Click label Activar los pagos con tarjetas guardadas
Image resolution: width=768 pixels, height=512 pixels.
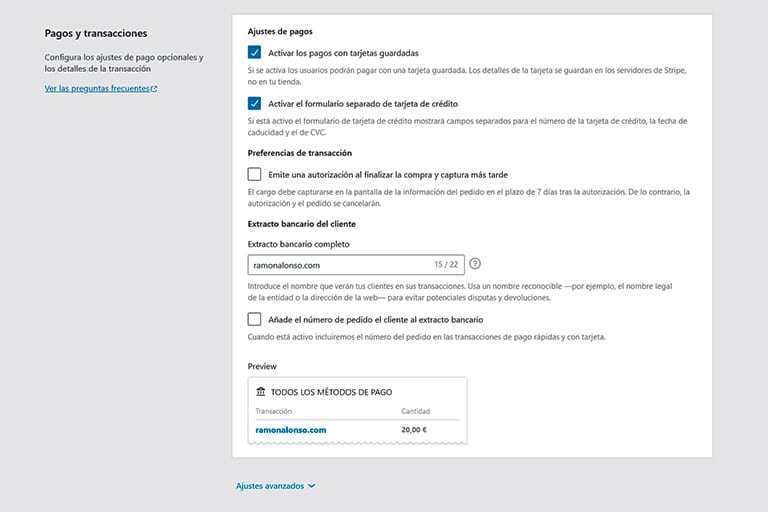343,53
